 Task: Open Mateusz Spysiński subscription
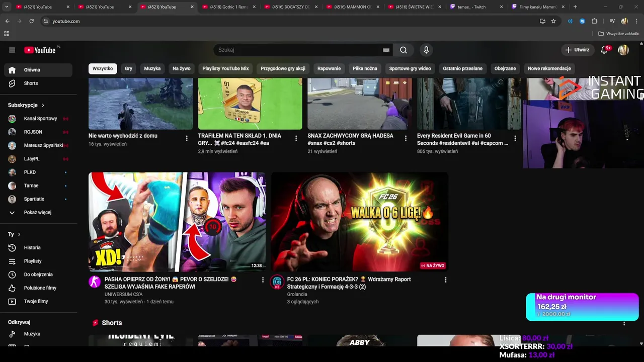click(38, 145)
